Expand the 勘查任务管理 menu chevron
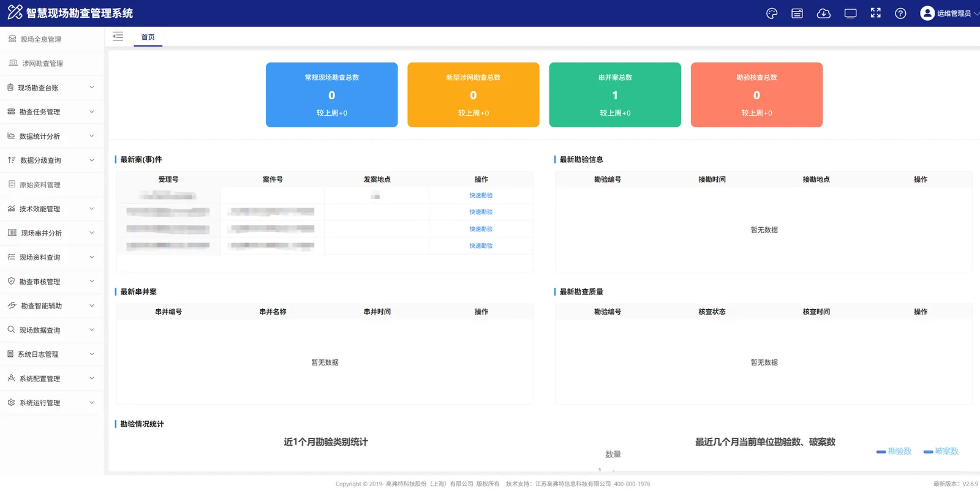The width and height of the screenshot is (980, 491). pos(92,111)
